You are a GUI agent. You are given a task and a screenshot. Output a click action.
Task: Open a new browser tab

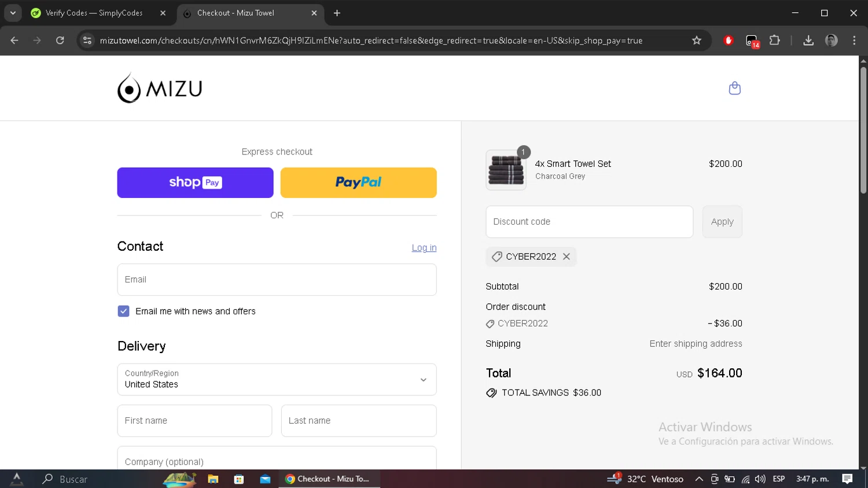(337, 13)
